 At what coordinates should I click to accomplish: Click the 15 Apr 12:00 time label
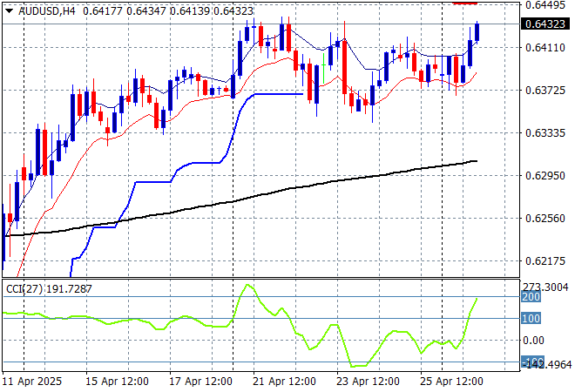(x=117, y=382)
